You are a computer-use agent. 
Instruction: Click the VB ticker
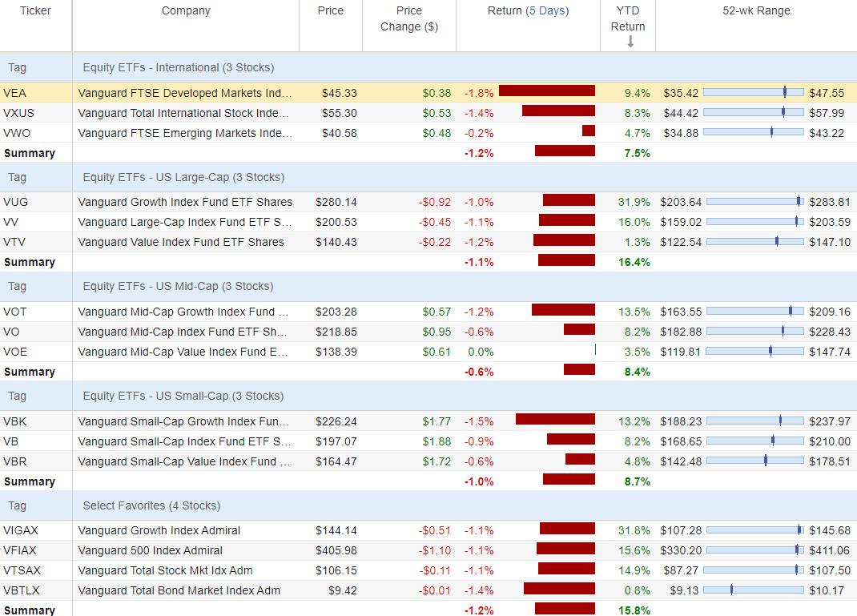pos(10,441)
